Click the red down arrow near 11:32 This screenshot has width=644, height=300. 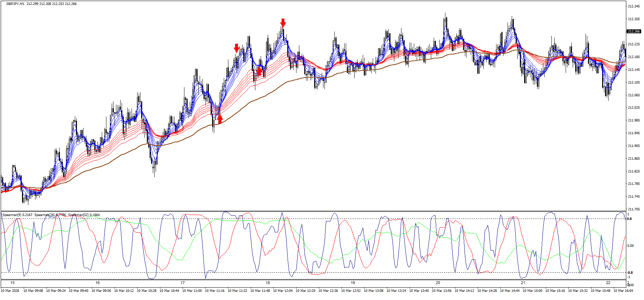[237, 48]
